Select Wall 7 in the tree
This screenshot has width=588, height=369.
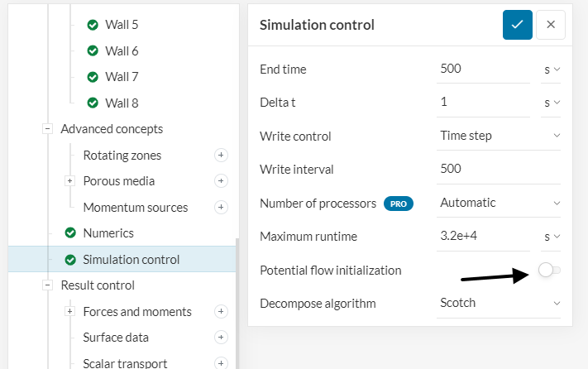click(122, 77)
